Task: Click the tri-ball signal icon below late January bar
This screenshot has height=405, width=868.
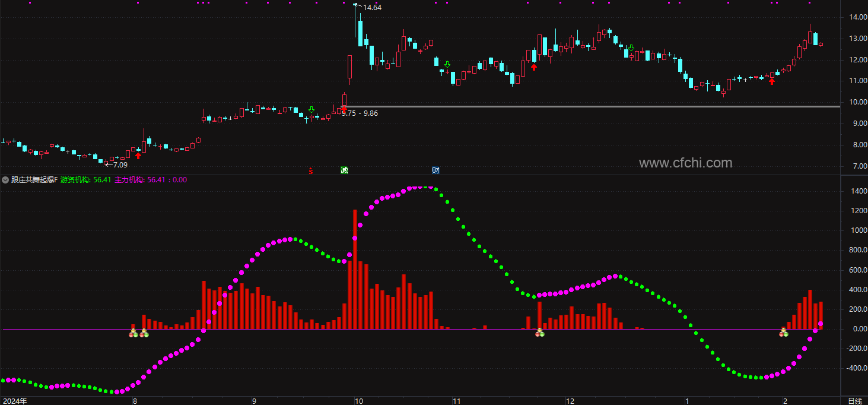Action: pos(783,333)
